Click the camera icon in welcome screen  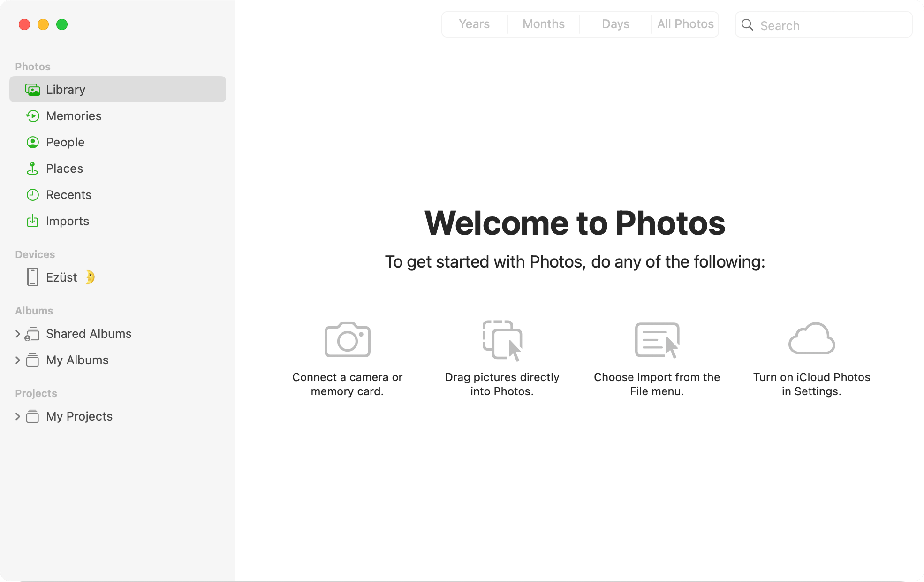coord(347,339)
